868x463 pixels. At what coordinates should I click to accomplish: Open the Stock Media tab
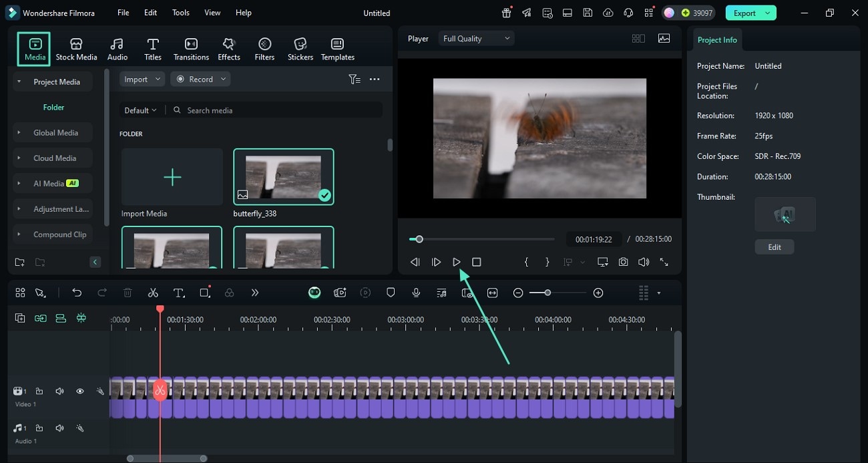(76, 49)
